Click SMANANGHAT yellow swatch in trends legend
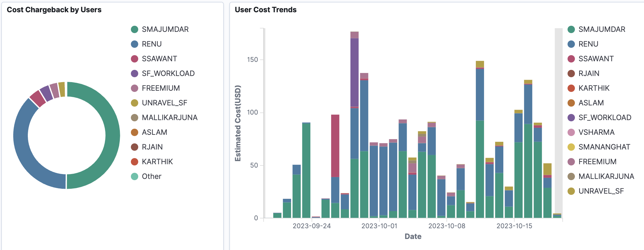 [x=571, y=147]
